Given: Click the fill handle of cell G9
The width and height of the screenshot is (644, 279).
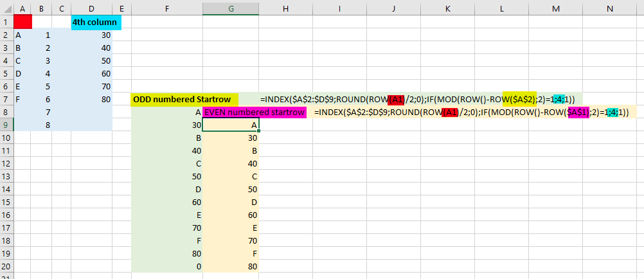Looking at the screenshot, I should [259, 130].
